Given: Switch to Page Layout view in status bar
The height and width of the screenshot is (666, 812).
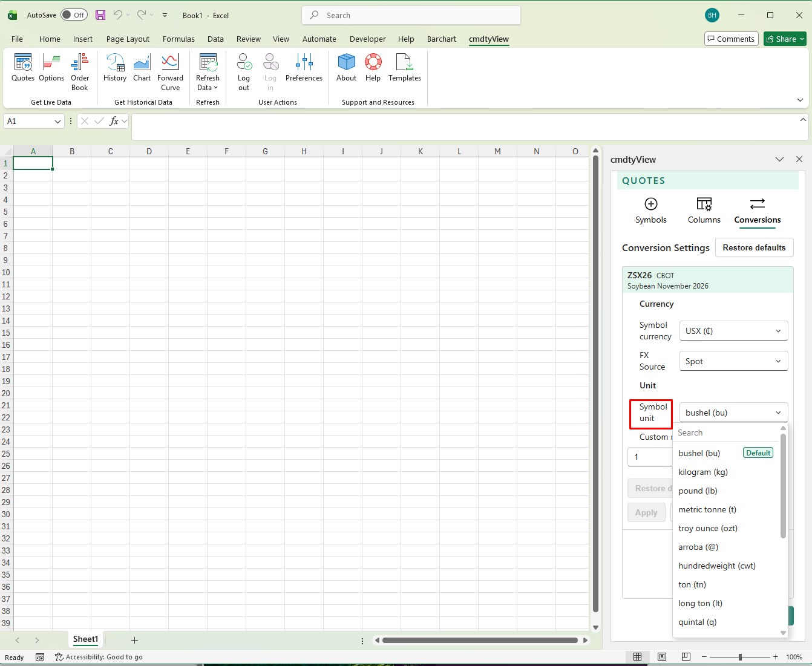Looking at the screenshot, I should 662,657.
